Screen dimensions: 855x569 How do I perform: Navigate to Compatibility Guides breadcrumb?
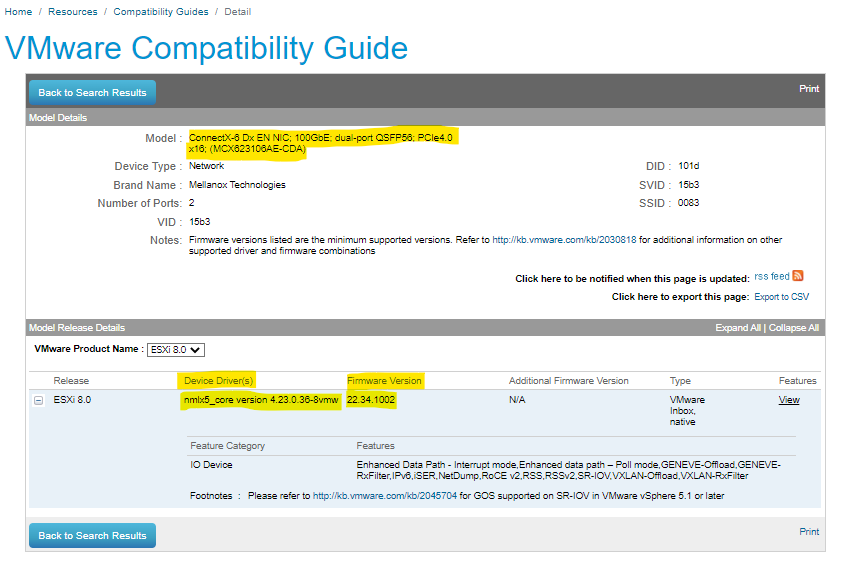[x=161, y=12]
